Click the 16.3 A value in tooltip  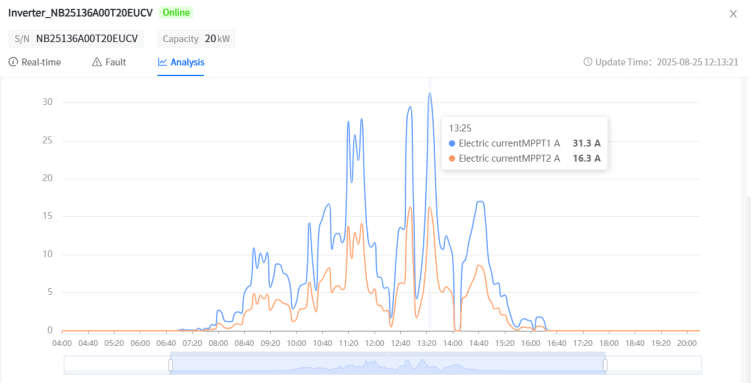586,158
